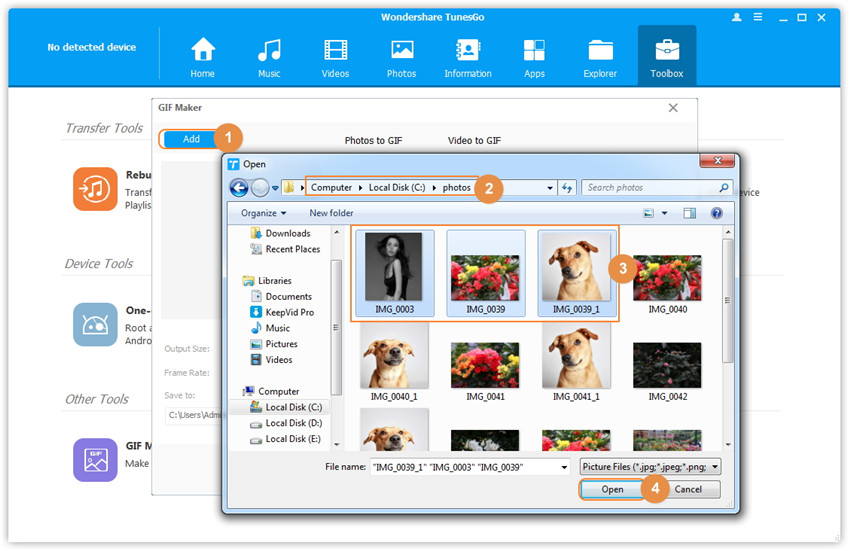Select the IMG_0040_1 dog thumbnail
Image resolution: width=850 pixels, height=551 pixels.
pos(394,363)
